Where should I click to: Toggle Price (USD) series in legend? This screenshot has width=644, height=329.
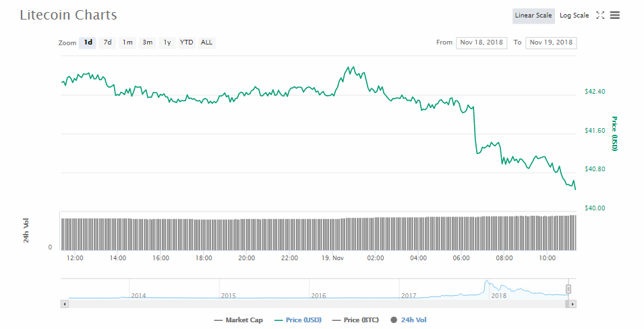298,320
